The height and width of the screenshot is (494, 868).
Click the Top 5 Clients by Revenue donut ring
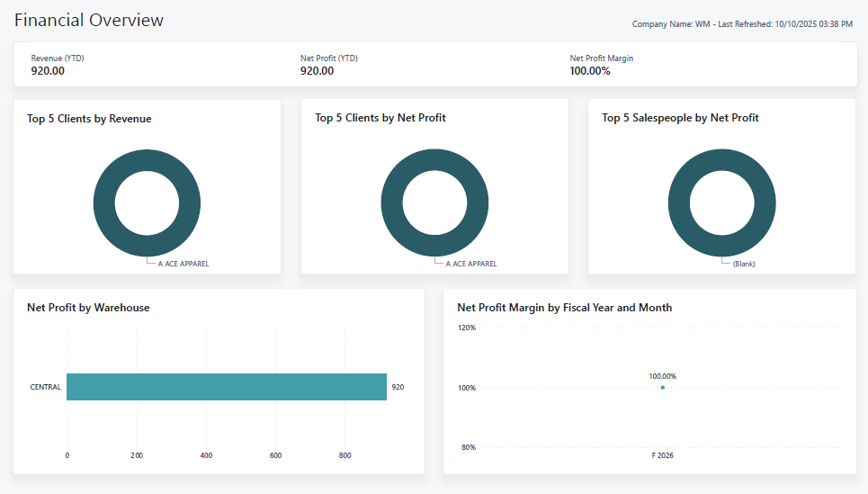(x=104, y=202)
